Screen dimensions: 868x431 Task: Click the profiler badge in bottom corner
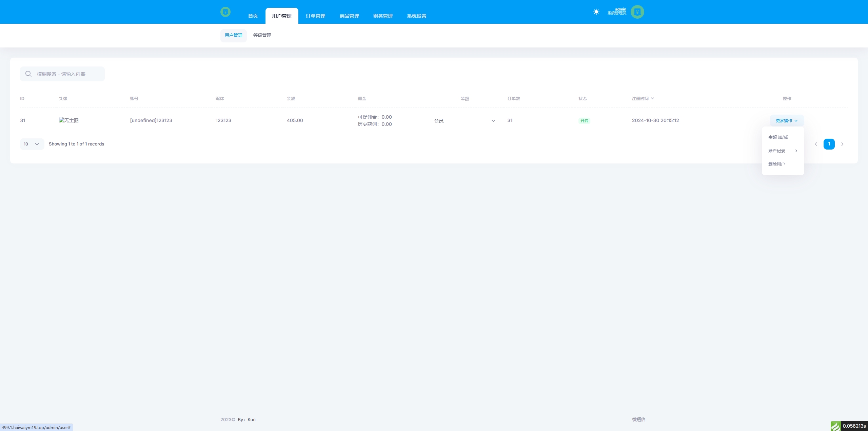point(849,426)
